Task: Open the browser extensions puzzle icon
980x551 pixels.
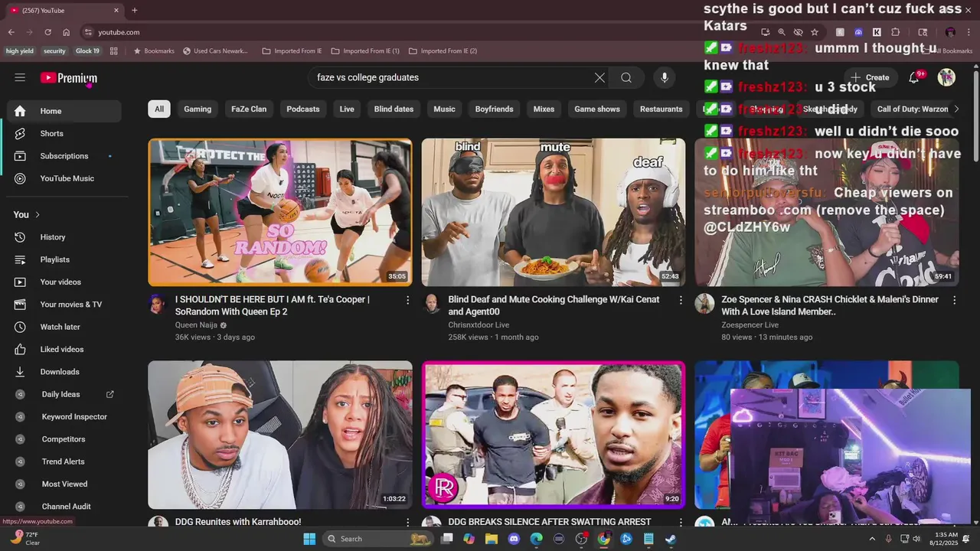Action: pyautogui.click(x=896, y=32)
